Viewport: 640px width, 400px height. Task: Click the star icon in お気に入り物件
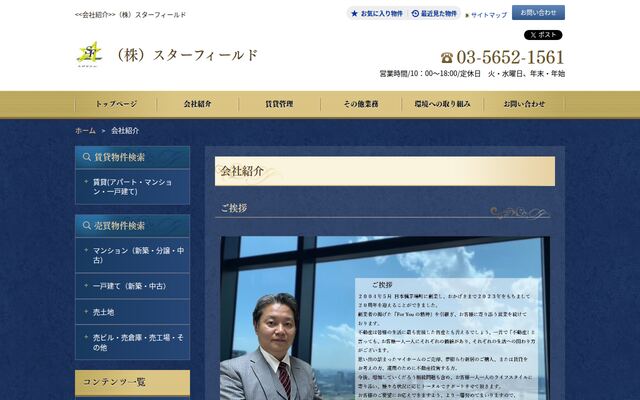pos(355,13)
